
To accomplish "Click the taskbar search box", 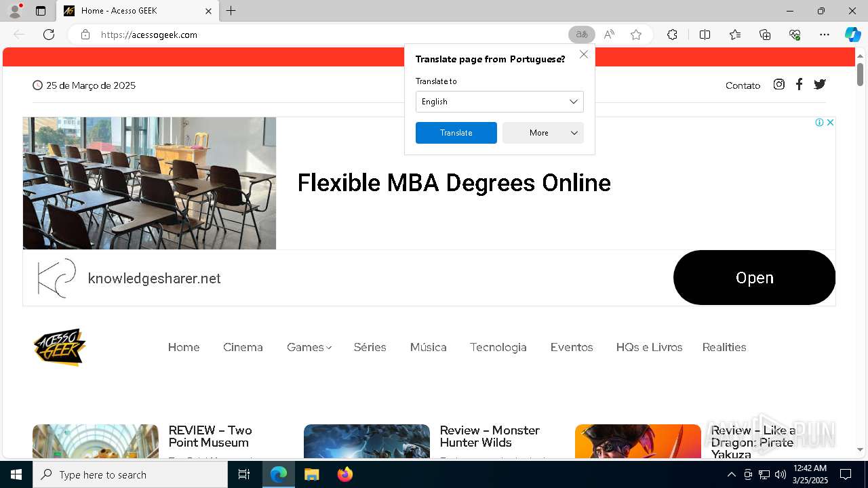I will coord(130,474).
